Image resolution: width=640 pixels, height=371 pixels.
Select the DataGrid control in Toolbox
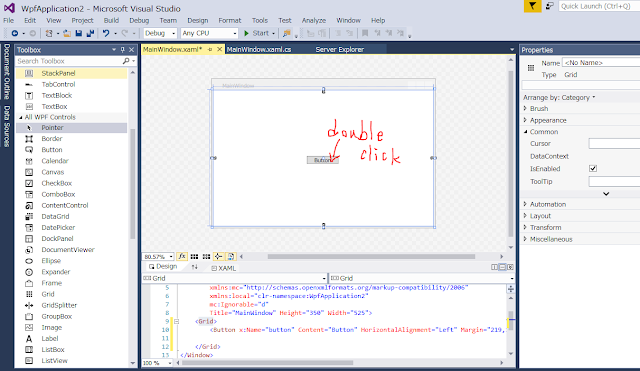coord(72,216)
